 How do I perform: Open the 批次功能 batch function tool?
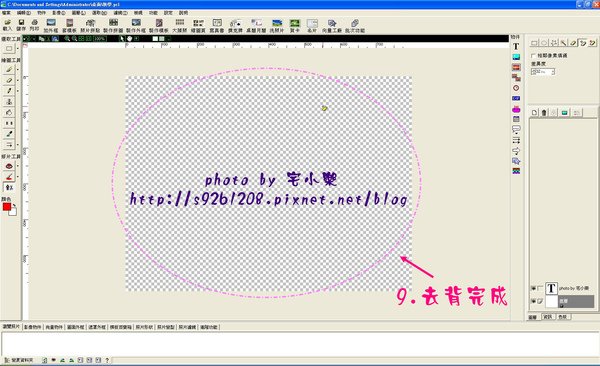[x=355, y=26]
